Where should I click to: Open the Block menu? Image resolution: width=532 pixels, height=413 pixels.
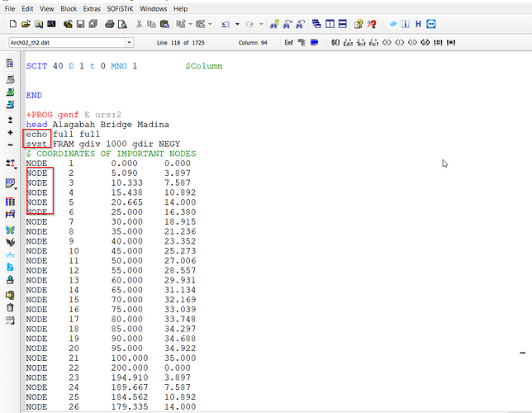coord(69,9)
